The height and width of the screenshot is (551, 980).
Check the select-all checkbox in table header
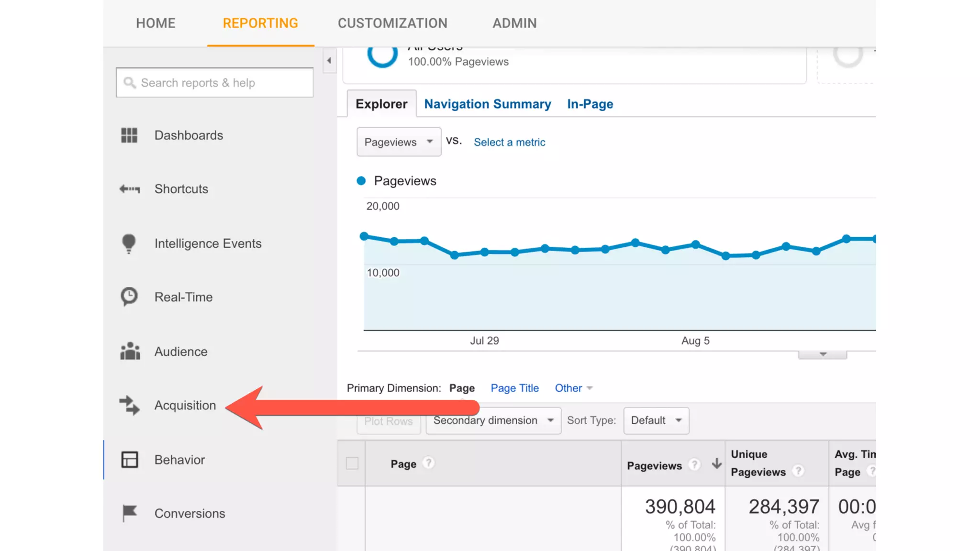point(352,463)
